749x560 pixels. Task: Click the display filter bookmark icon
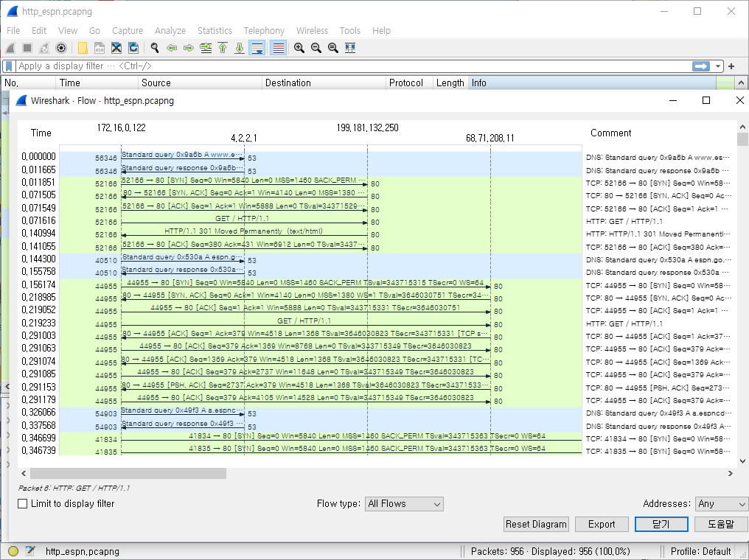coord(9,66)
